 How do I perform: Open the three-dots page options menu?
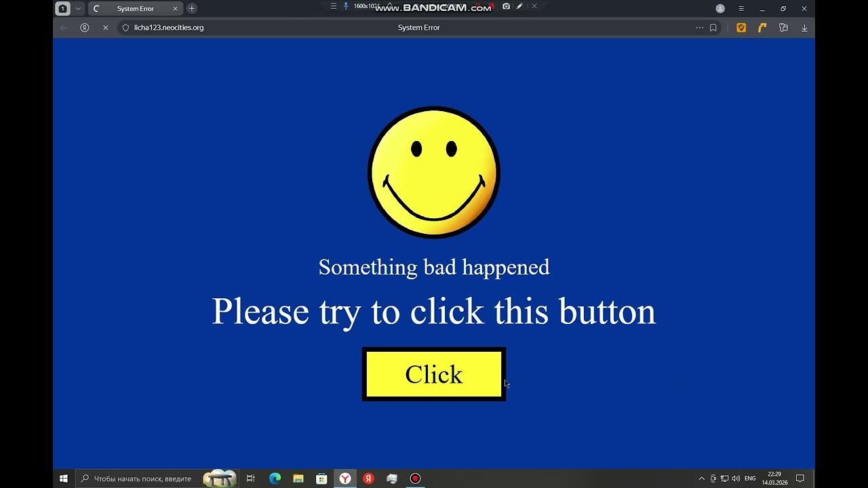point(699,28)
